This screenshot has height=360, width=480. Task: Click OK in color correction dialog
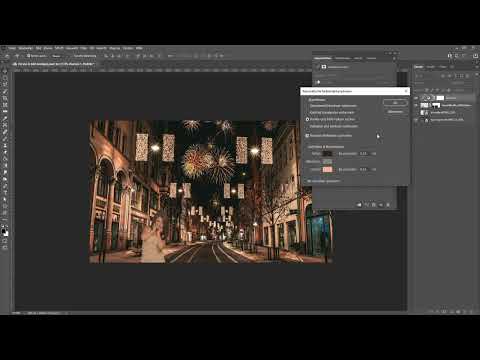[395, 103]
